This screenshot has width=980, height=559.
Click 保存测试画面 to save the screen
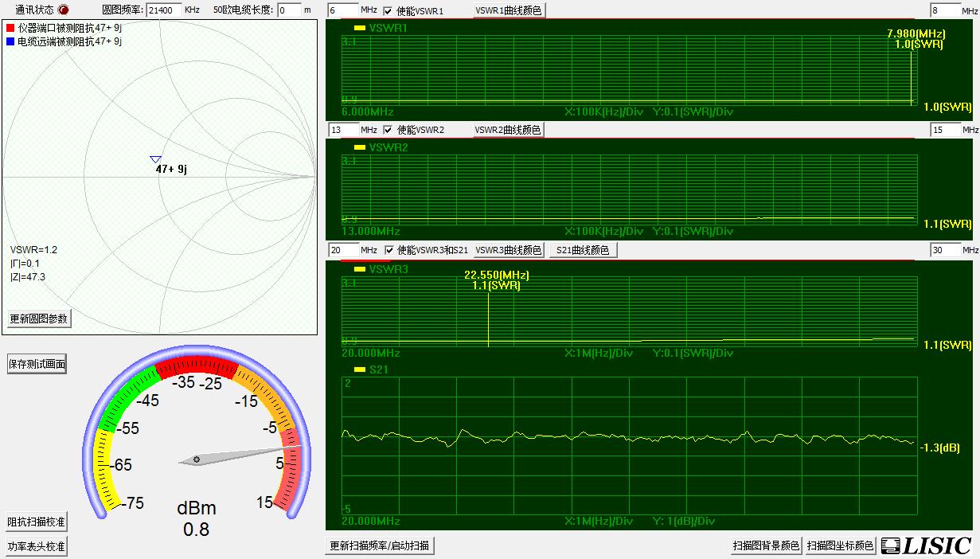pos(37,365)
